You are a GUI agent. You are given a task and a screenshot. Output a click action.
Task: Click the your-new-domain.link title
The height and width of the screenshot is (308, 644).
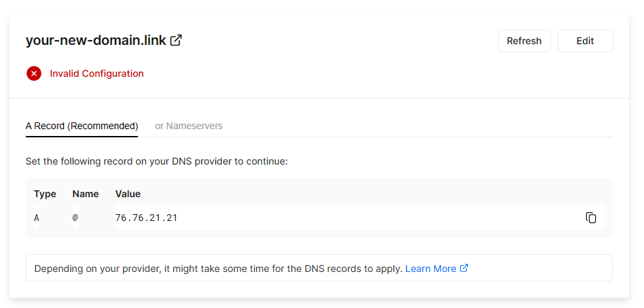tap(96, 40)
